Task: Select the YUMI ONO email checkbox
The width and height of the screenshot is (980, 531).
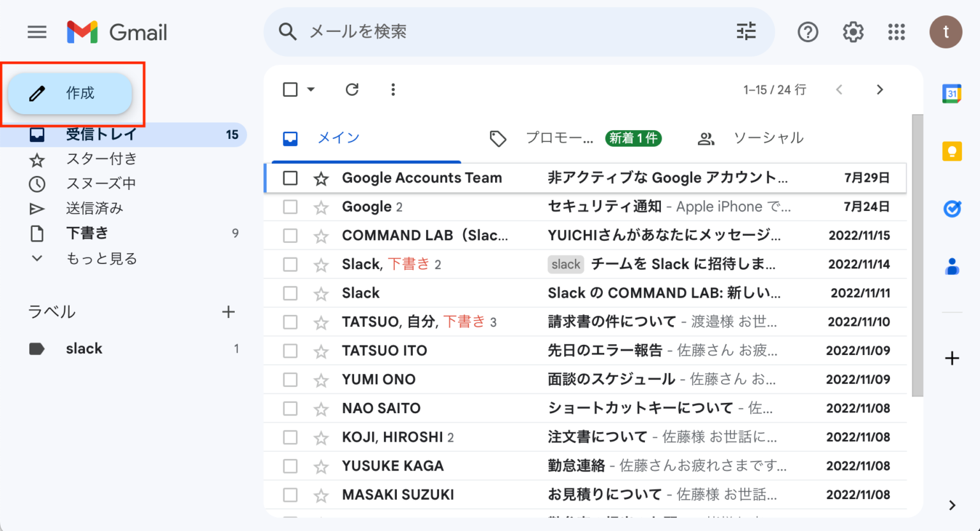Action: 290,379
